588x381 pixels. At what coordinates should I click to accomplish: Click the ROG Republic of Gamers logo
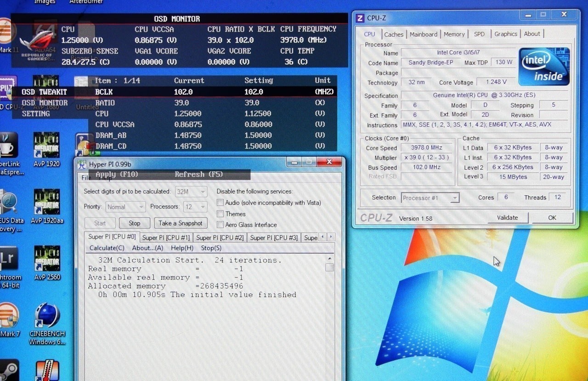pos(37,45)
